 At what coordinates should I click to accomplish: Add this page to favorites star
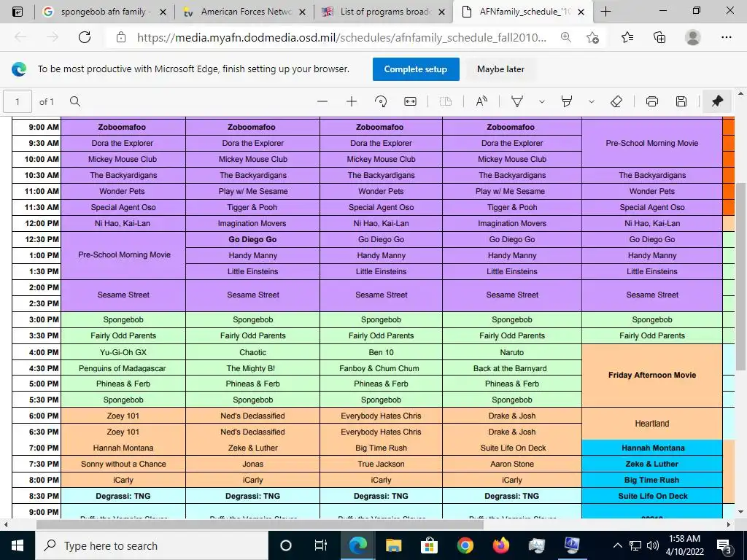[x=592, y=37]
